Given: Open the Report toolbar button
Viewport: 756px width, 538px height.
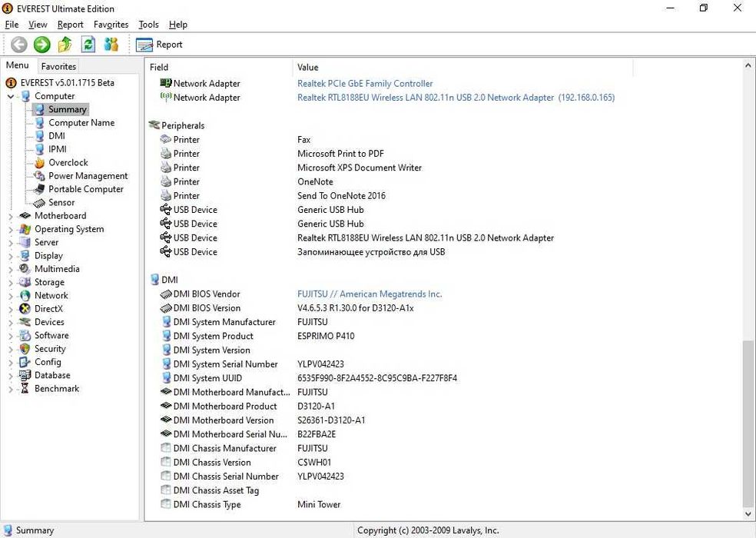Looking at the screenshot, I should [159, 45].
